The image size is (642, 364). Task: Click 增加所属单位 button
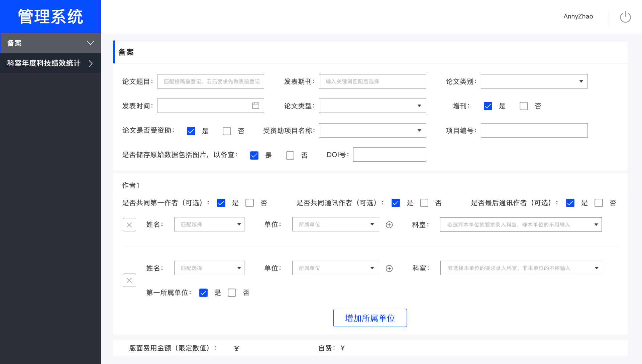(x=370, y=318)
